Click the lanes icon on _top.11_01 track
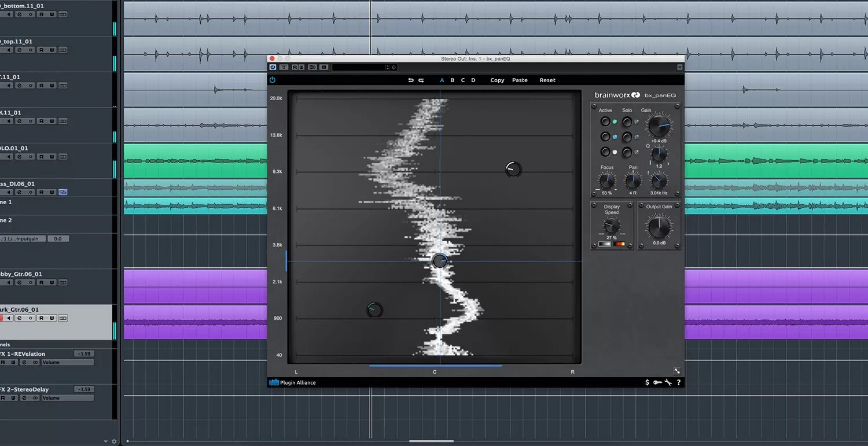Image resolution: width=868 pixels, height=446 pixels. pyautogui.click(x=63, y=50)
